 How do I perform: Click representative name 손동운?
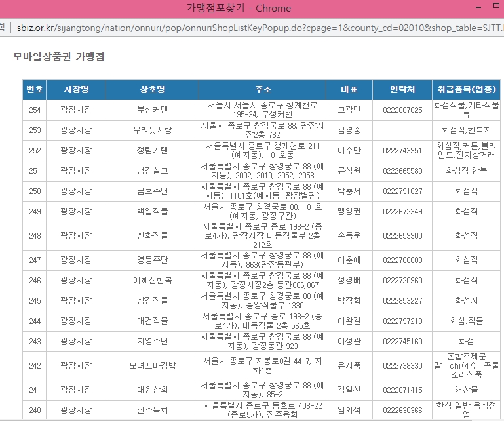tap(349, 236)
